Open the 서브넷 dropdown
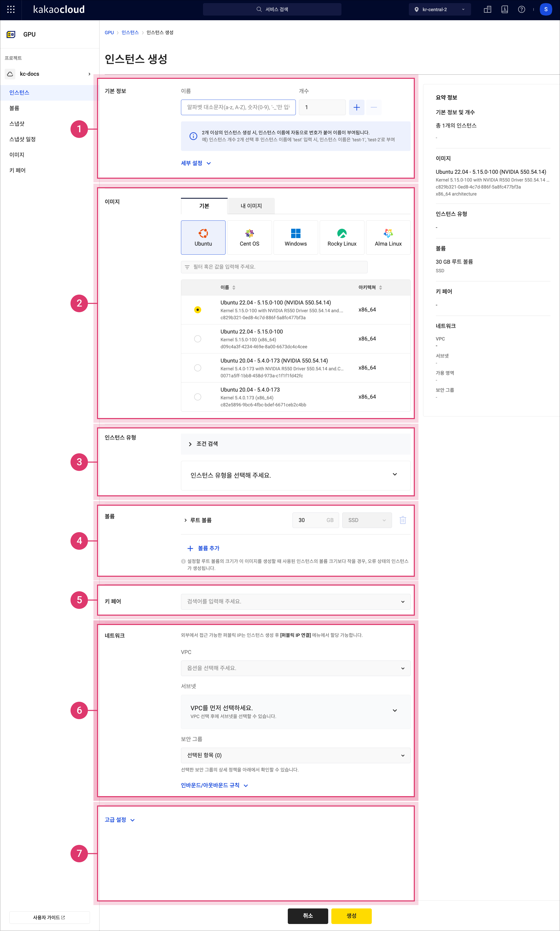The width and height of the screenshot is (560, 931). pos(296,711)
